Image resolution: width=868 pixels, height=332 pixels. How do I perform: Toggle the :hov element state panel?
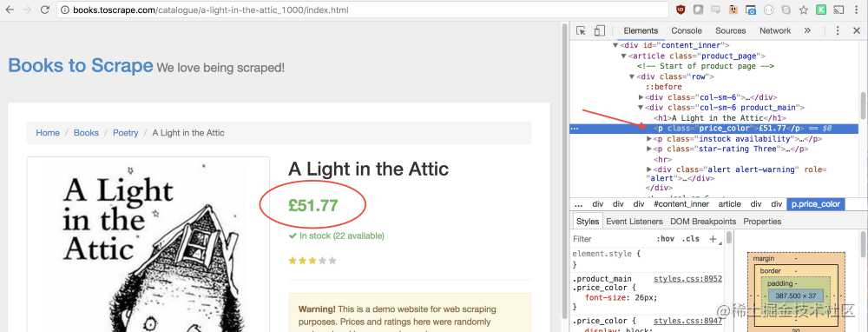[x=666, y=239]
